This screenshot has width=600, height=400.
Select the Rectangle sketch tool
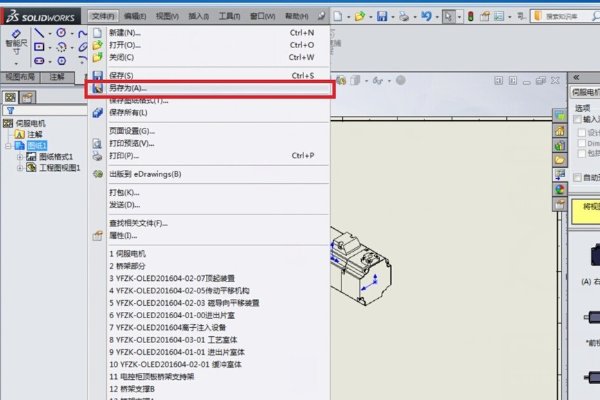point(39,47)
